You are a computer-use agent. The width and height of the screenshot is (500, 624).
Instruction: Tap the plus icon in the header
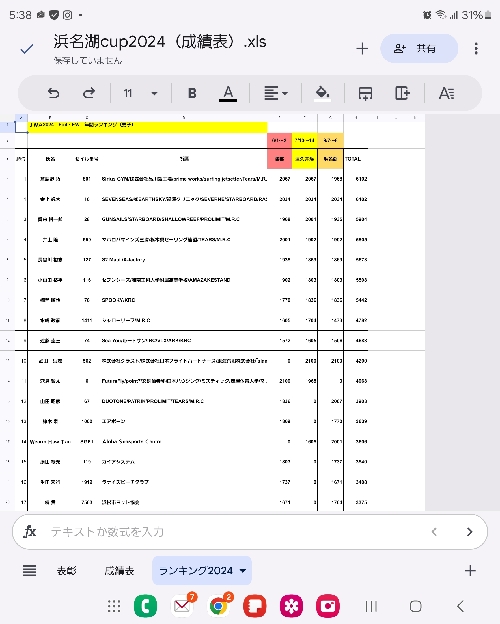(362, 49)
